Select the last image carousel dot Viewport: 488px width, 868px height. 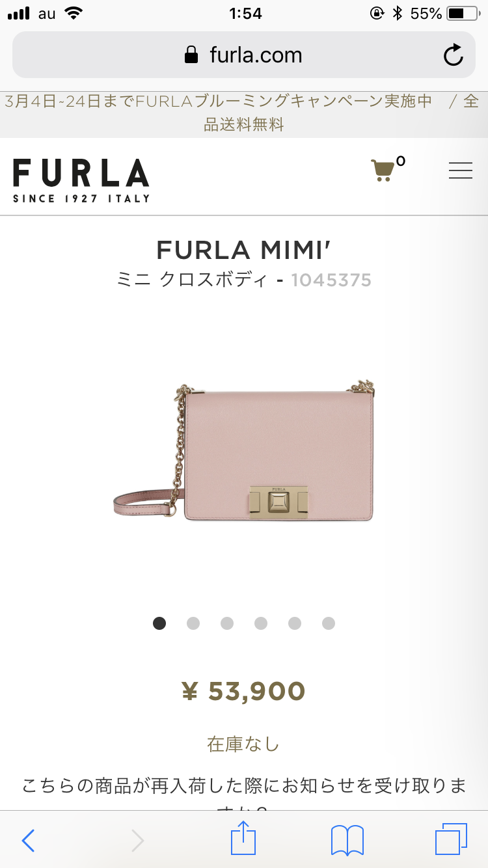tap(329, 623)
